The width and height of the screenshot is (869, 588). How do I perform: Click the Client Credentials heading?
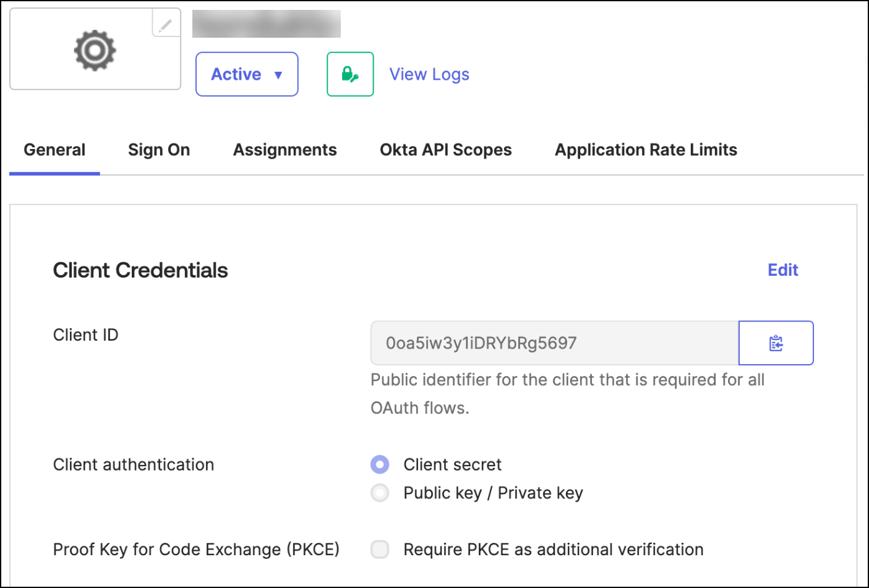[140, 270]
